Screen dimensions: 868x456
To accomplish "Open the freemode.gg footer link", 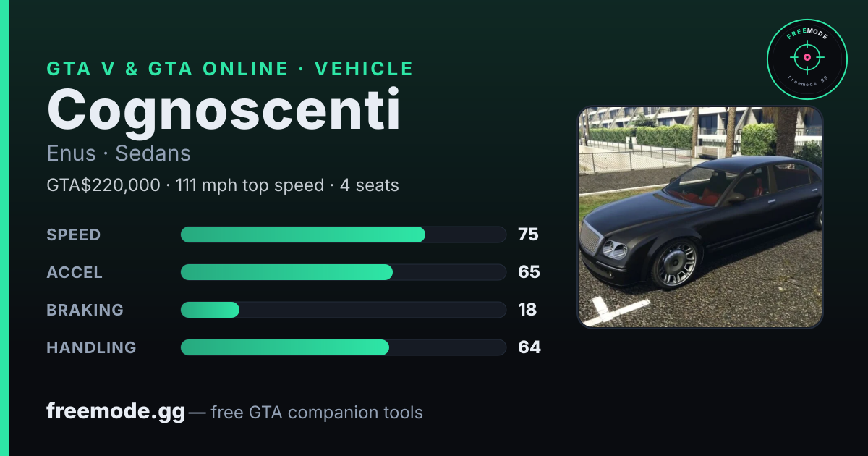I will coord(116,412).
